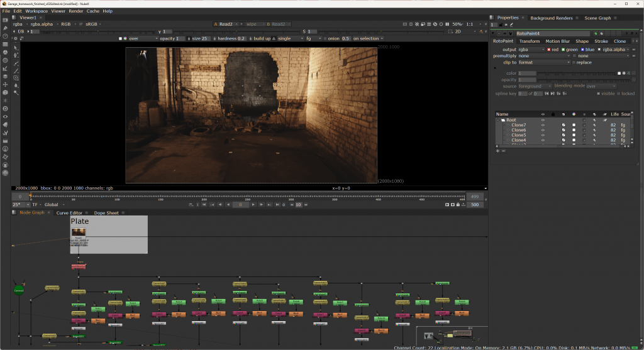Viewport: 644px width, 350px height.
Task: Open the 3D nodes cube icon
Action: pyautogui.click(x=5, y=93)
